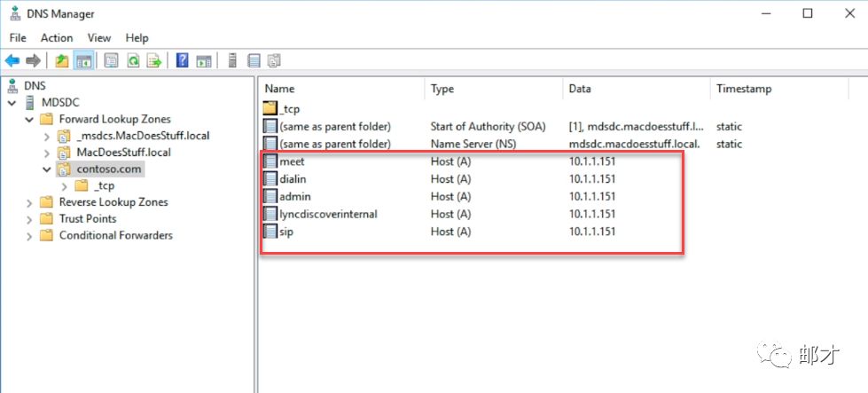The width and height of the screenshot is (868, 393).
Task: Open the Action menu
Action: (x=57, y=38)
